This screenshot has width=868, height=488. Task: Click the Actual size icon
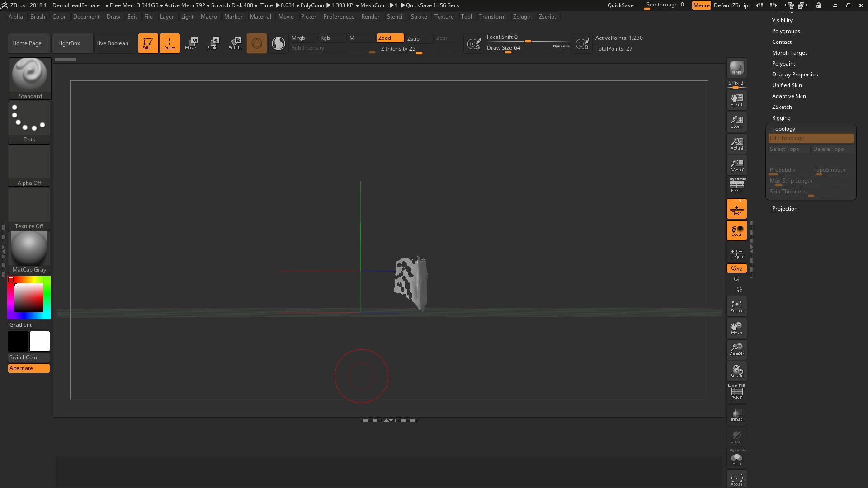coord(736,144)
